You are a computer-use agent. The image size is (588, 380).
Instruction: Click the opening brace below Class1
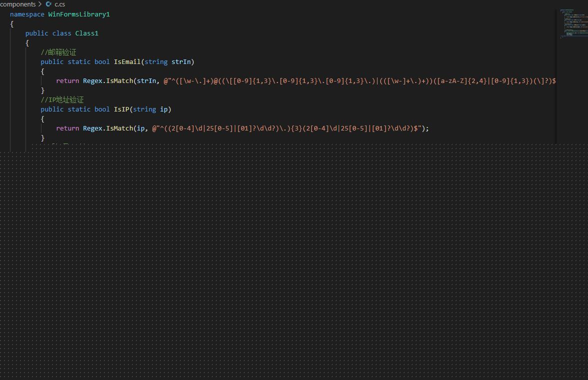click(27, 42)
